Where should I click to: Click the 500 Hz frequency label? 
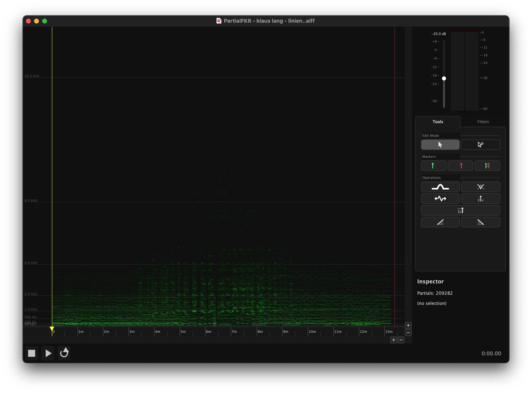[x=30, y=317]
